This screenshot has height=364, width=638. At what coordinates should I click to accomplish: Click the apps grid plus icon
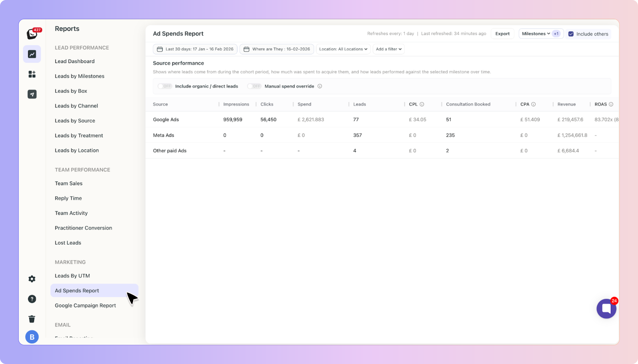tap(32, 74)
